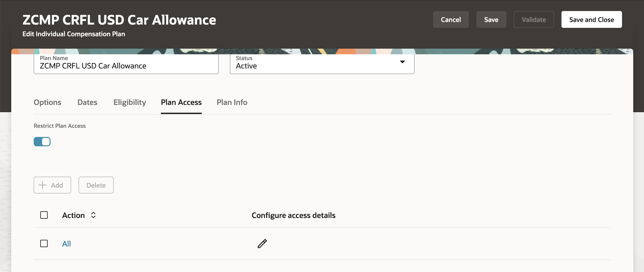Click the Add button

coord(52,185)
